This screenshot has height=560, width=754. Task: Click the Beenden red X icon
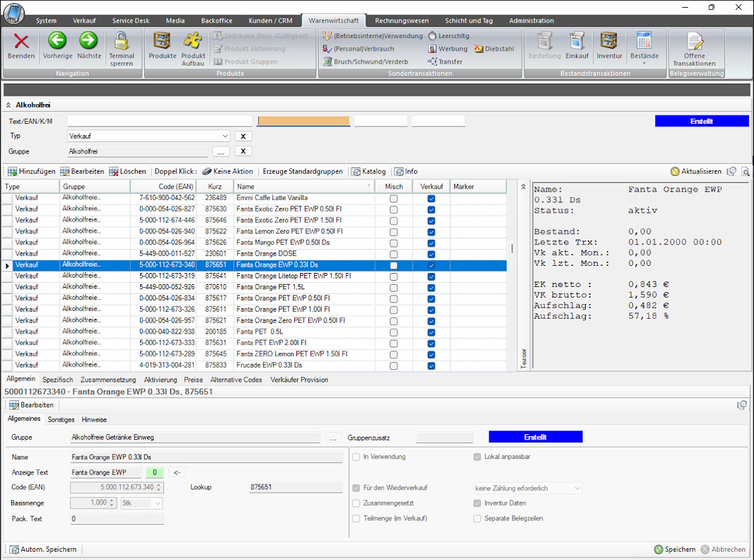[x=21, y=42]
